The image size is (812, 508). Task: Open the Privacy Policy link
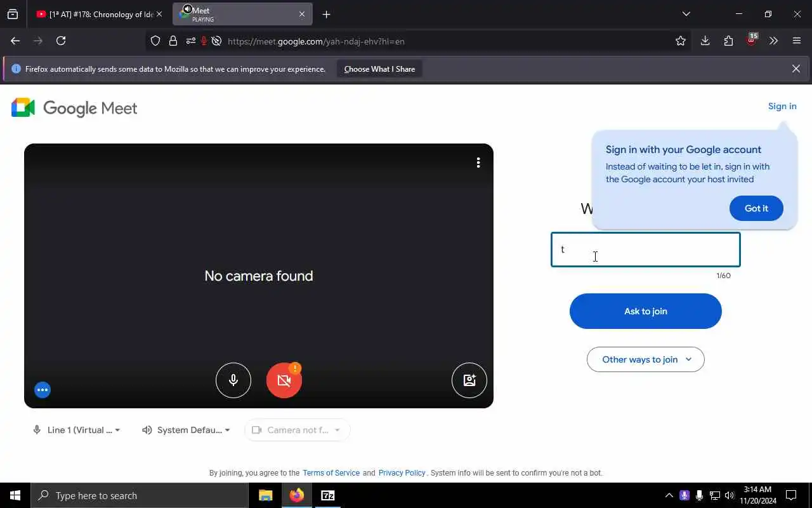(x=402, y=473)
